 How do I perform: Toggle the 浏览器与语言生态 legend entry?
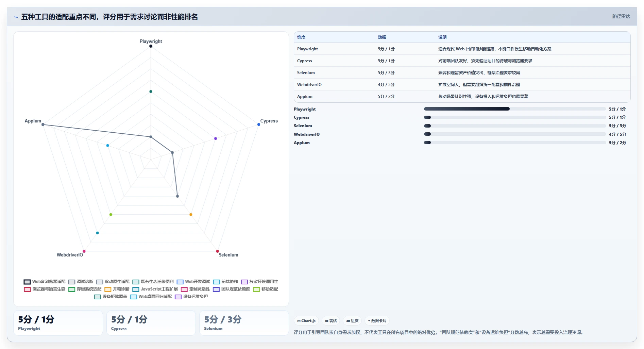(x=45, y=289)
